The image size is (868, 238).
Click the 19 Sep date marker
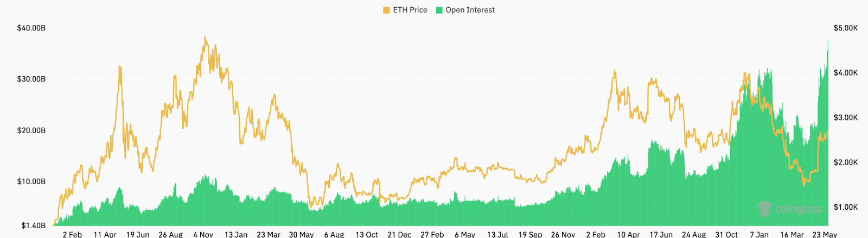[x=530, y=234]
